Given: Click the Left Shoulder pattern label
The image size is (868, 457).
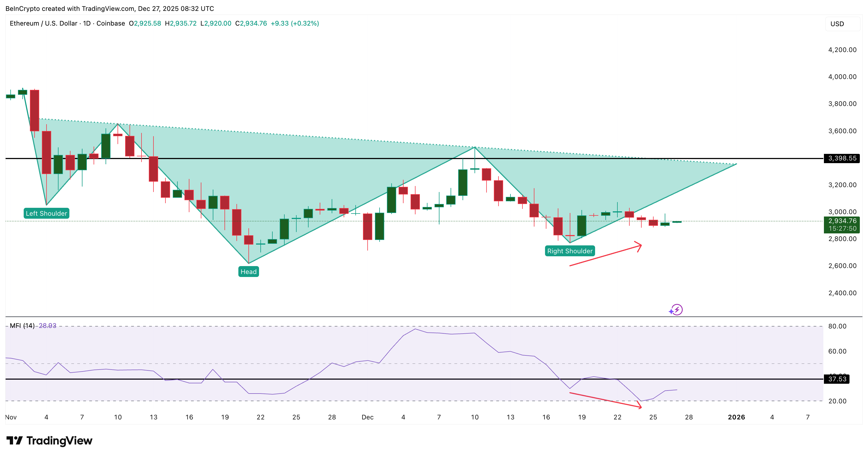Looking at the screenshot, I should click(46, 213).
